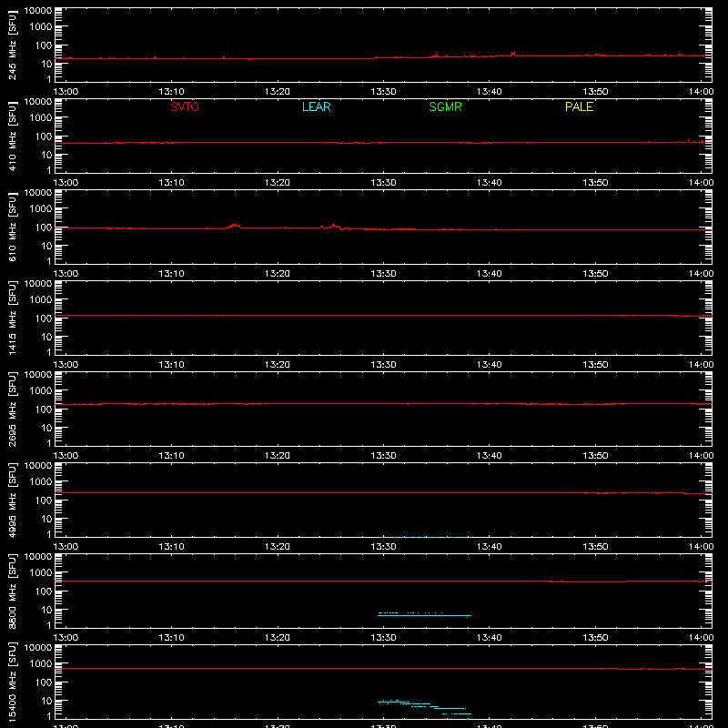Select the green SGMR station label
This screenshot has width=728, height=728.
tap(445, 106)
